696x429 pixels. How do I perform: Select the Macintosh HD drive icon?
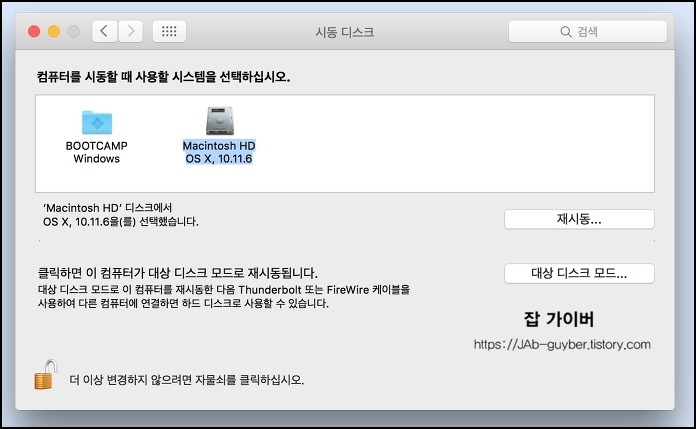tap(220, 121)
